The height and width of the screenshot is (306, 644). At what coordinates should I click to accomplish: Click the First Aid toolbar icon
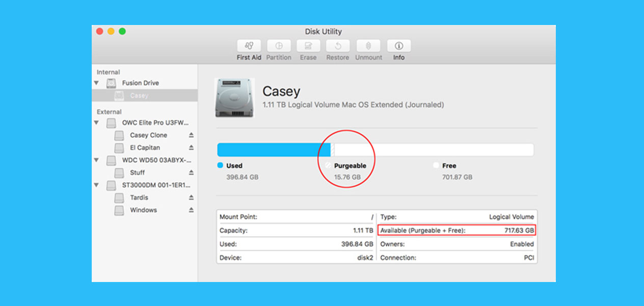[x=249, y=46]
